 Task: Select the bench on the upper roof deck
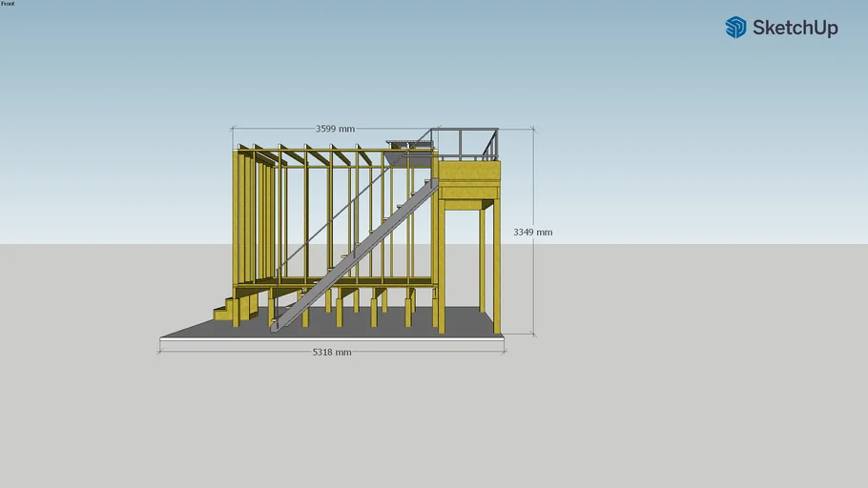409,144
